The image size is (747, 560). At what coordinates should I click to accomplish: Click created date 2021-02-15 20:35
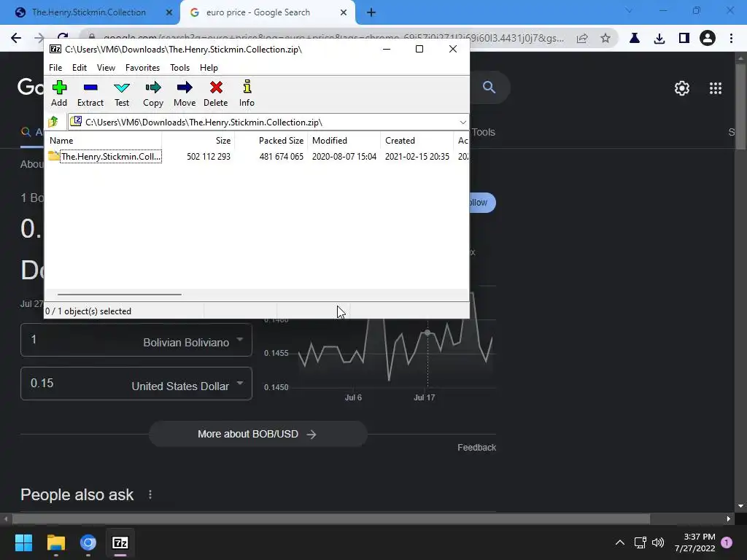click(417, 157)
